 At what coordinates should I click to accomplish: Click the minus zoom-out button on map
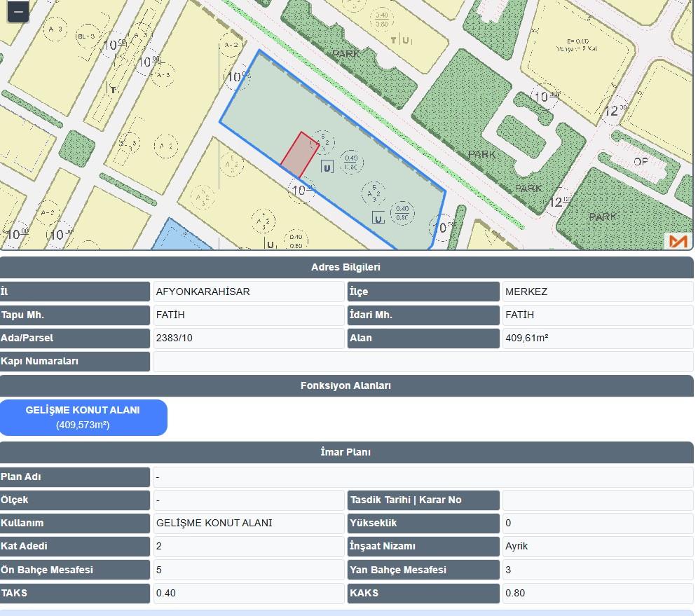(x=18, y=11)
